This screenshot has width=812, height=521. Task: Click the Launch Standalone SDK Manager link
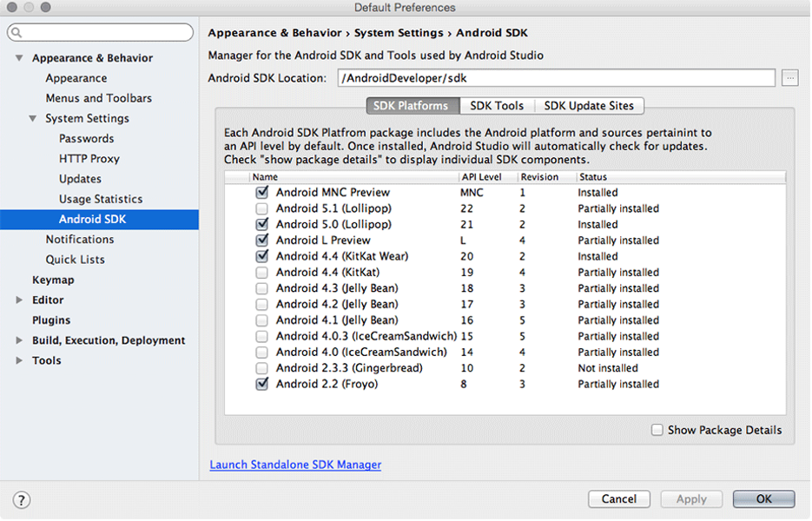[294, 465]
